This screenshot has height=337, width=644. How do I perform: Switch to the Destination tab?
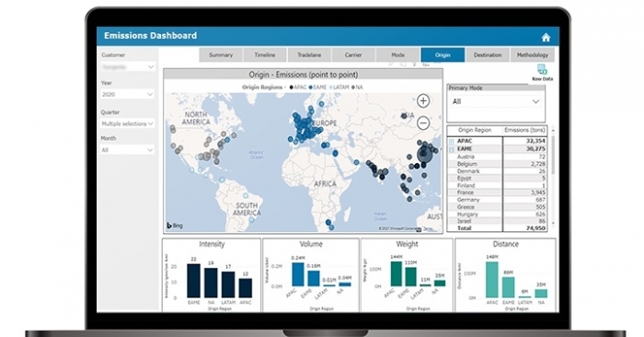point(488,54)
